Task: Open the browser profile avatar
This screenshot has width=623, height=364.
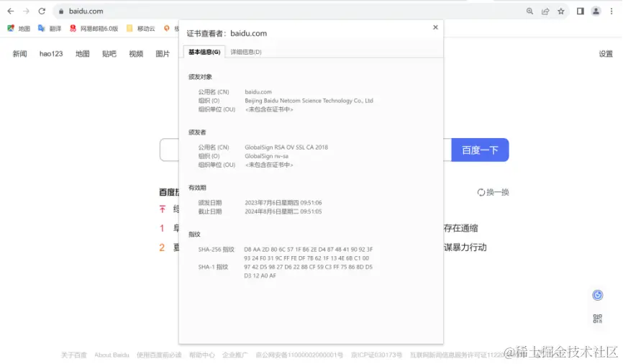Action: 596,11
